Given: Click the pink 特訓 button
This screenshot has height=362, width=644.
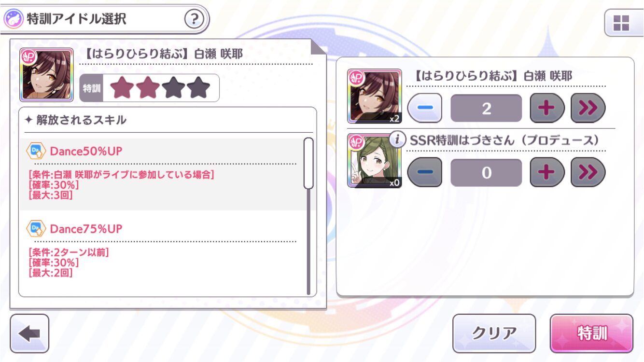Looking at the screenshot, I should tap(591, 334).
